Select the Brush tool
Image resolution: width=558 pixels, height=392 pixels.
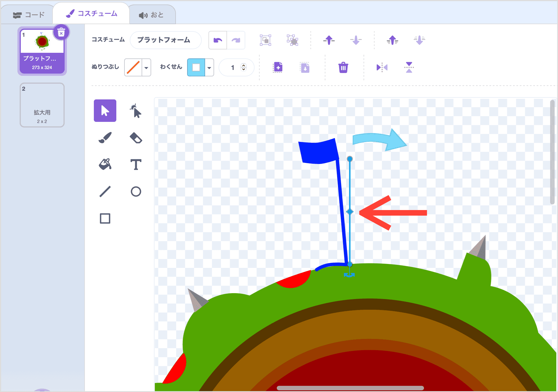[x=105, y=137]
